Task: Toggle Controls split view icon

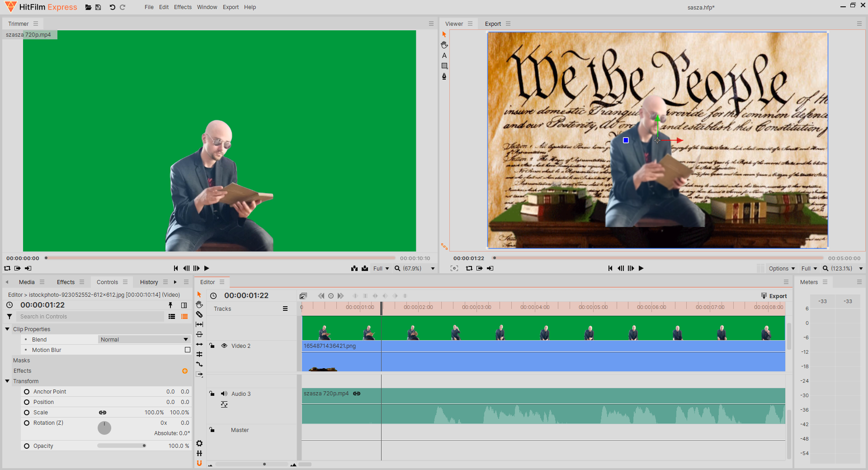Action: click(x=184, y=305)
